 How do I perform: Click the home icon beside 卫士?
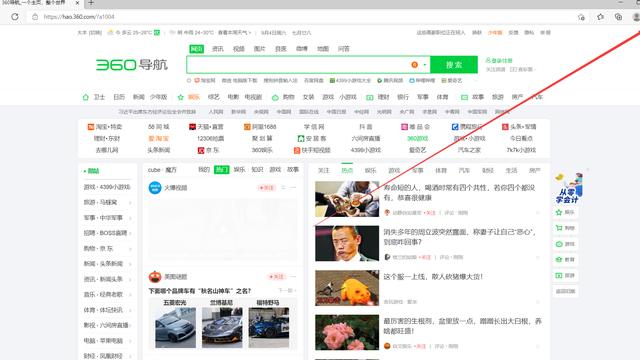pyautogui.click(x=86, y=97)
